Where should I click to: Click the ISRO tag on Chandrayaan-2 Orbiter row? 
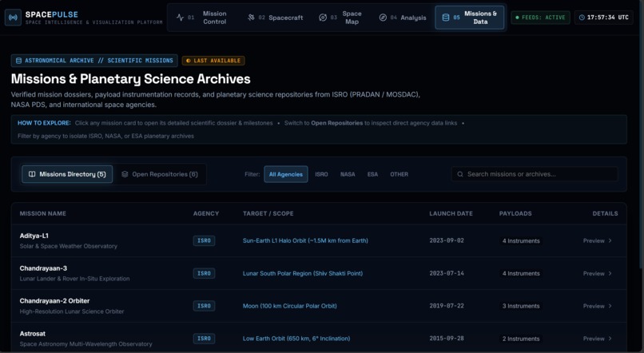click(204, 306)
